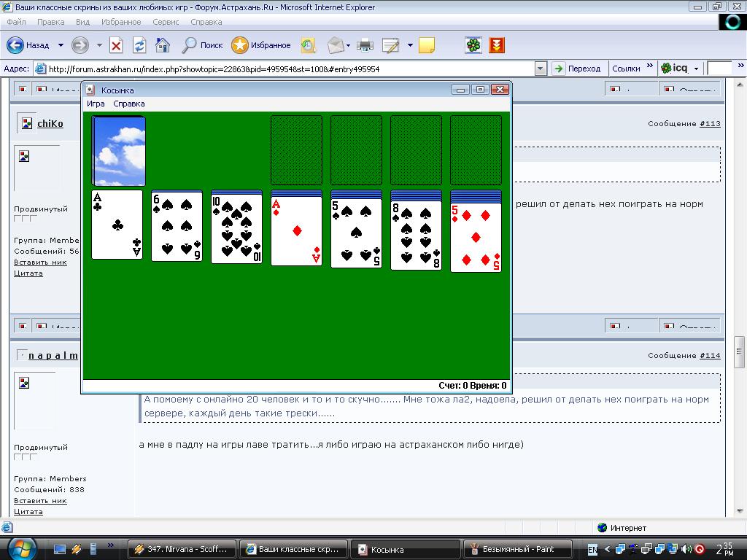Open the Сообщение #114 post link
Viewport: 747px width, 560px height.
click(x=710, y=355)
